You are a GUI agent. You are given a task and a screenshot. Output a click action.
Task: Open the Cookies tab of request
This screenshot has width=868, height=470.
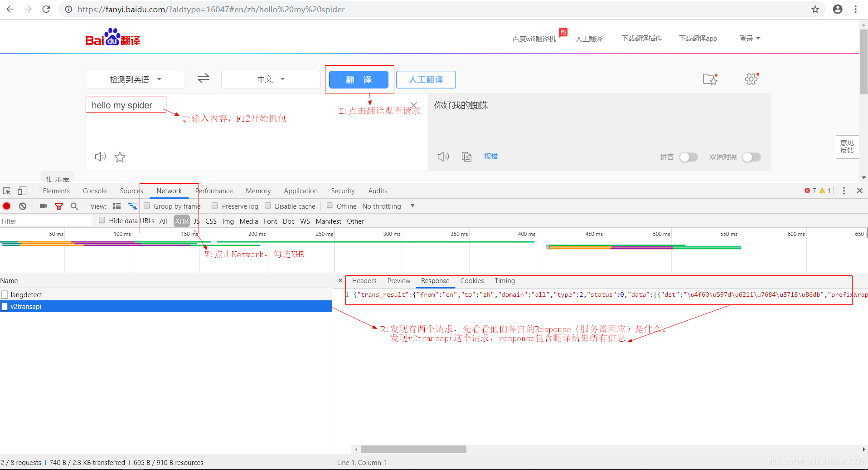[x=472, y=281]
